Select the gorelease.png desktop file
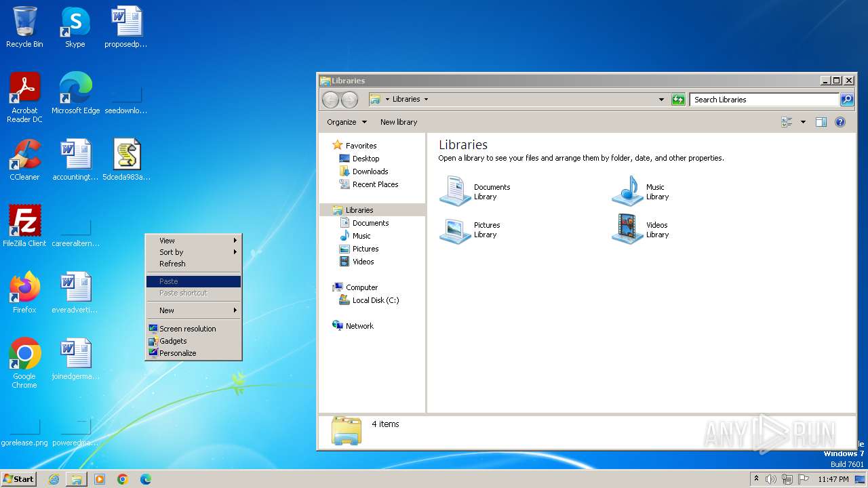868x488 pixels. point(24,431)
